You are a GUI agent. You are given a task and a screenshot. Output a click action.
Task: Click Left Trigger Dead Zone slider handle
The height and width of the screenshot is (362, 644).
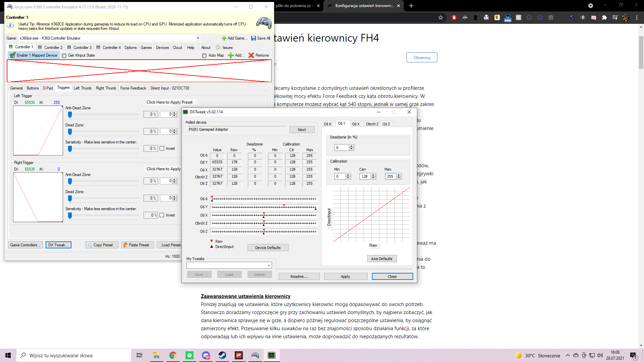[x=70, y=132]
